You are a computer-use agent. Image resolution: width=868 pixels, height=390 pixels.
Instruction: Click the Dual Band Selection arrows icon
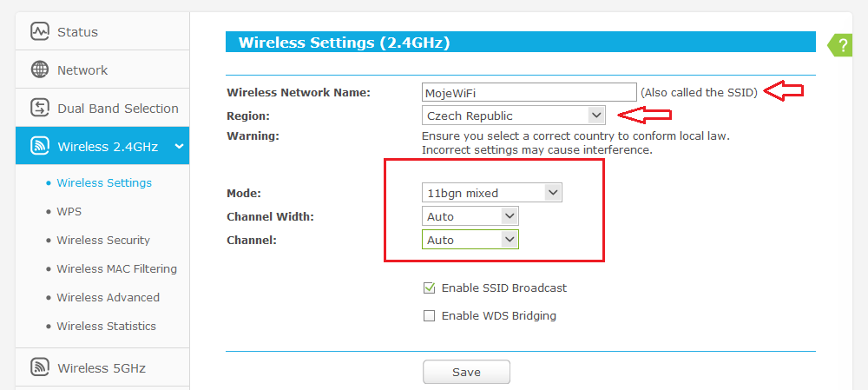(x=40, y=108)
